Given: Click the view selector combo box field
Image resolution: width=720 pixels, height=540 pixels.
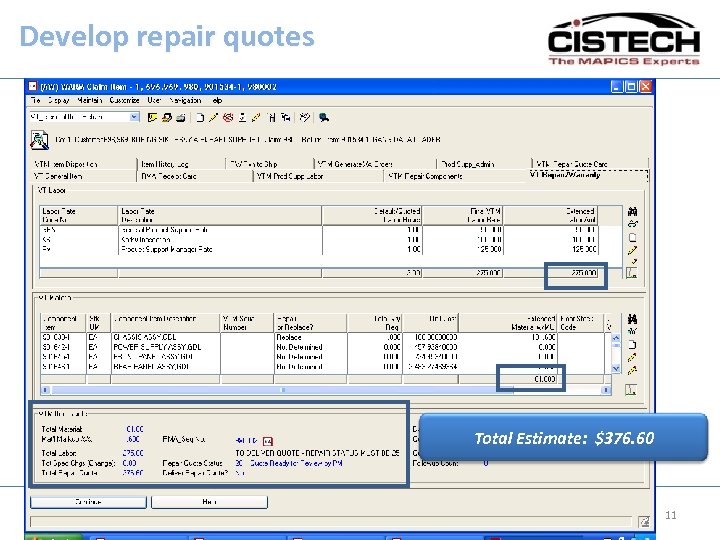Looking at the screenshot, I should tap(84, 117).
